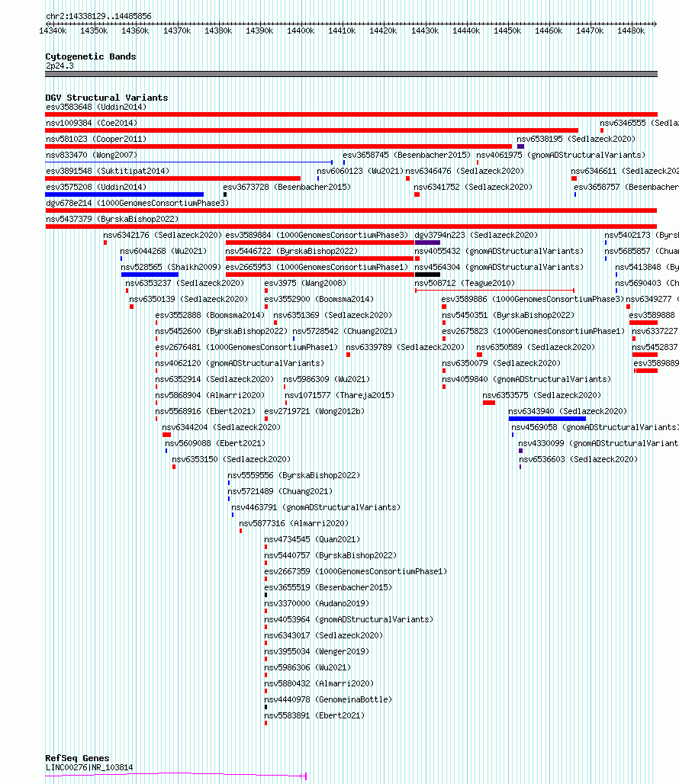The image size is (679, 784).
Task: Click the 14350k ruler tick label
Action: click(94, 31)
